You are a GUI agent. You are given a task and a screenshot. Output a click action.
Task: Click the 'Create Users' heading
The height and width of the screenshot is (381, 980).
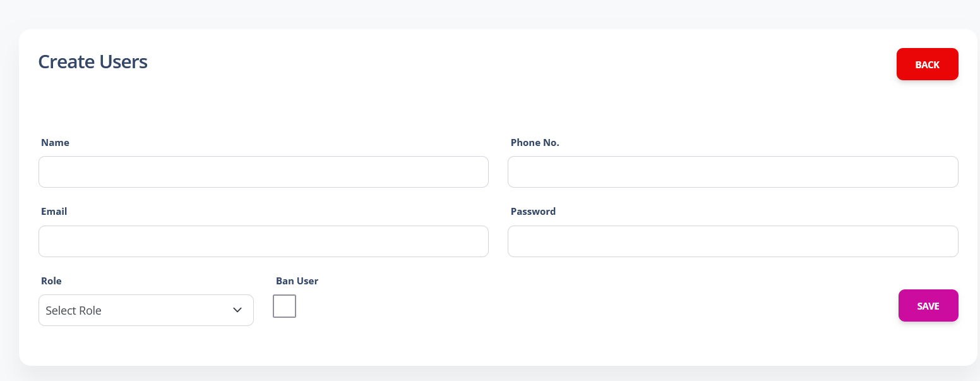(93, 62)
